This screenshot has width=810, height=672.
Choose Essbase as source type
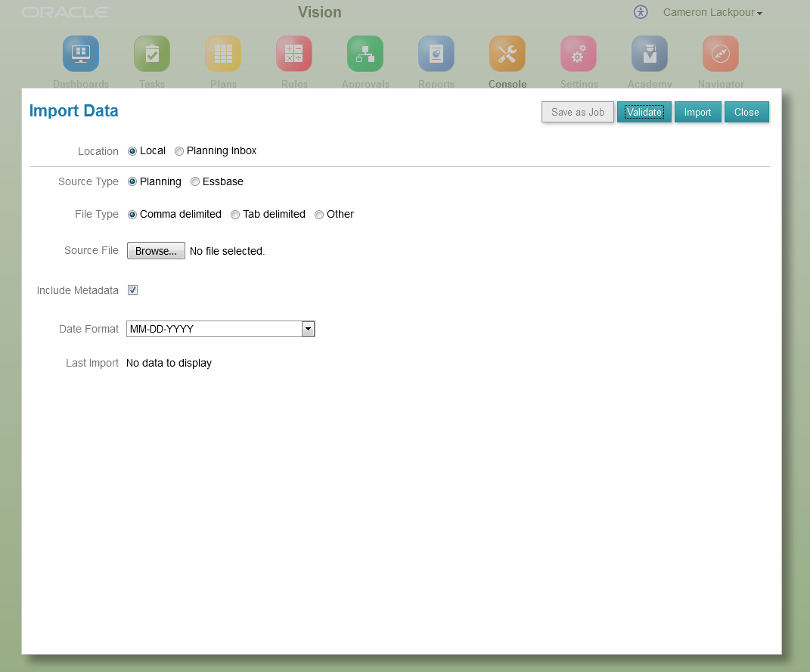195,181
